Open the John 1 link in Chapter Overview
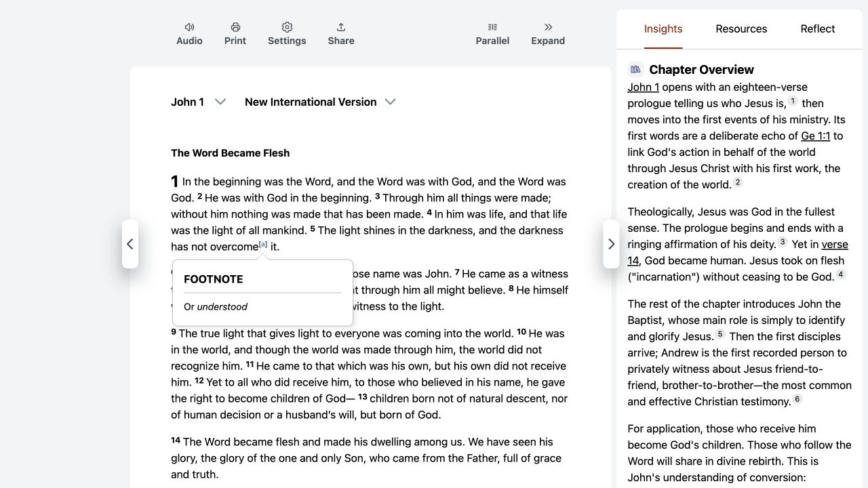The image size is (868, 488). click(644, 87)
